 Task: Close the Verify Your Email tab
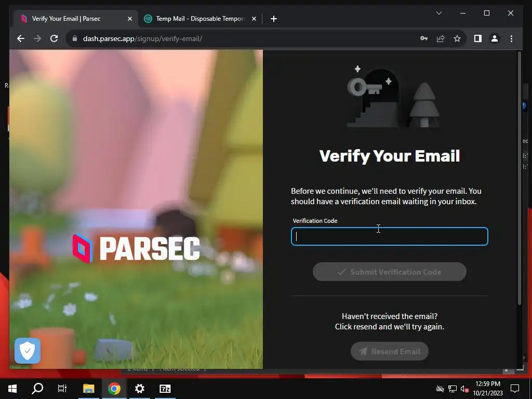click(x=129, y=19)
